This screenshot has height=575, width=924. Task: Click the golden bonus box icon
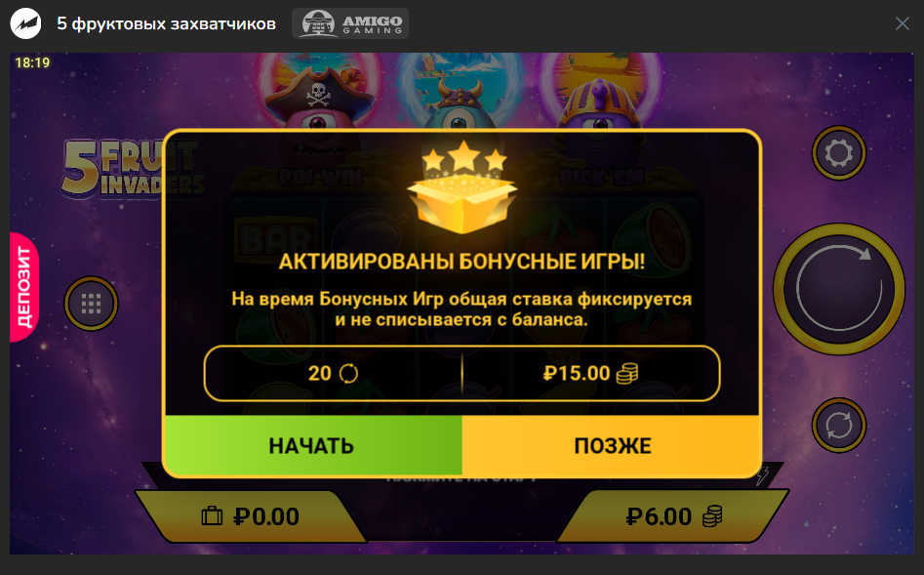463,187
